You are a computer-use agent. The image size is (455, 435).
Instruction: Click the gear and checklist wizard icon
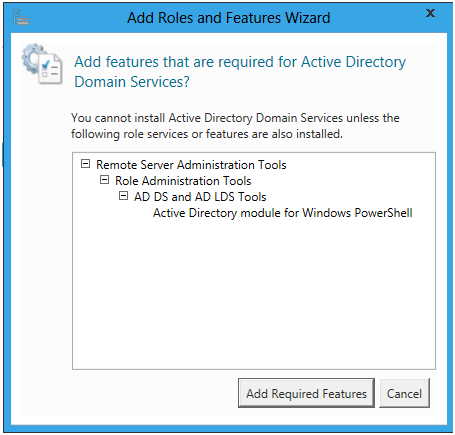point(42,64)
